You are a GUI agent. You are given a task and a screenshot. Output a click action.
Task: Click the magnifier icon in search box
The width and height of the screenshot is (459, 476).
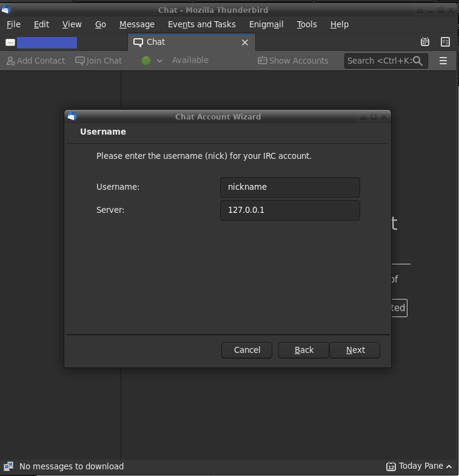(x=418, y=61)
